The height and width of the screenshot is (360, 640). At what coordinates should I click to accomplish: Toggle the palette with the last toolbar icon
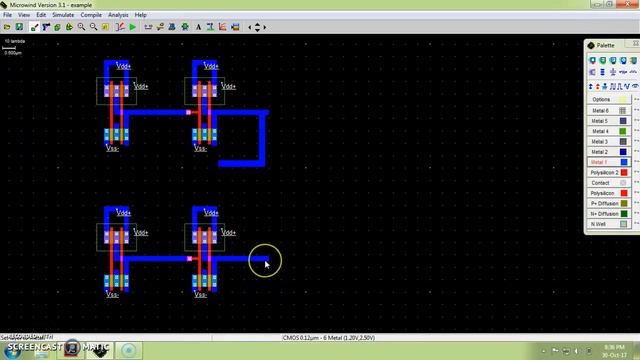click(x=235, y=27)
